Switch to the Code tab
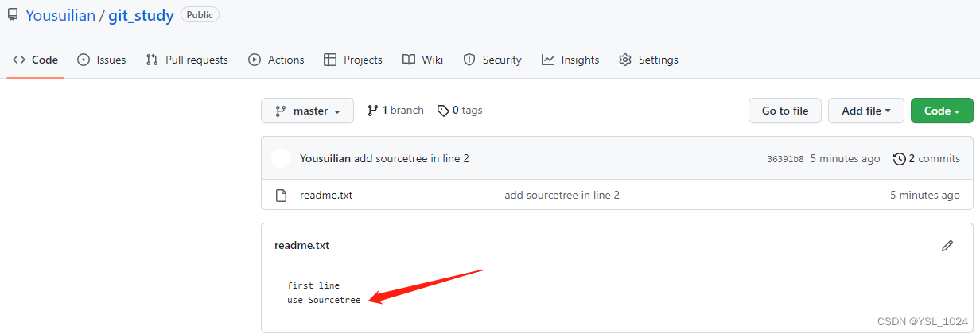The width and height of the screenshot is (980, 334). [x=35, y=60]
